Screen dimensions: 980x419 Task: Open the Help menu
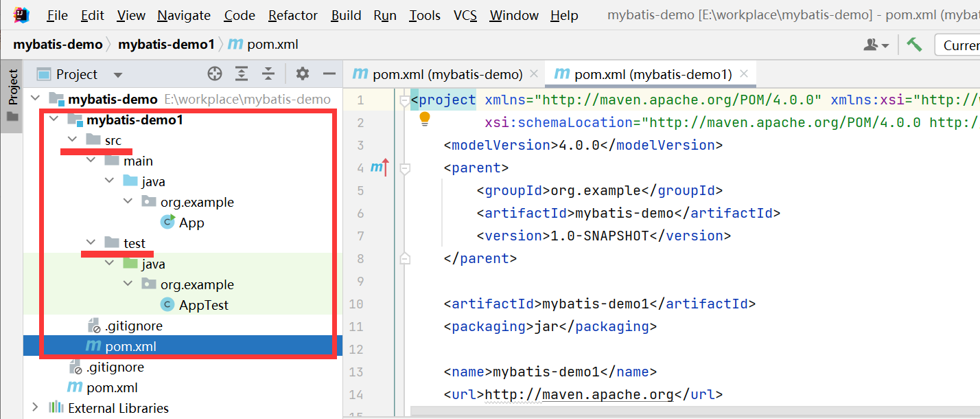coord(564,15)
